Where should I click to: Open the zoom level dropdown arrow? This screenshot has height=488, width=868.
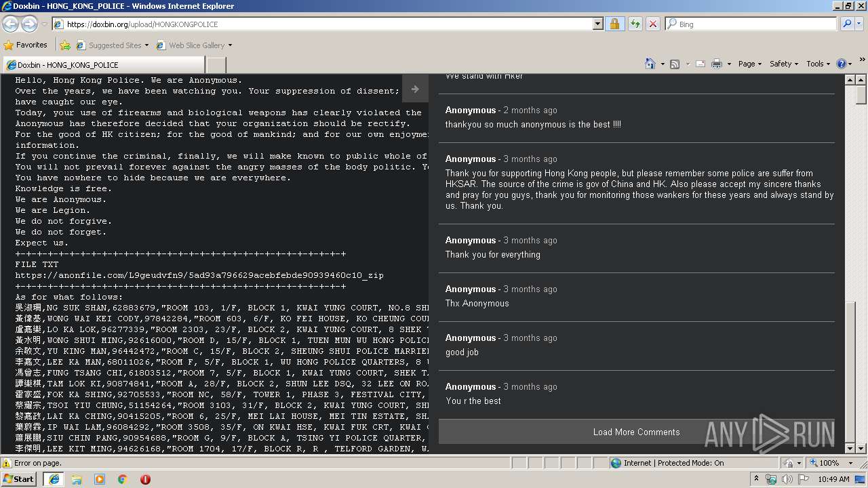850,463
